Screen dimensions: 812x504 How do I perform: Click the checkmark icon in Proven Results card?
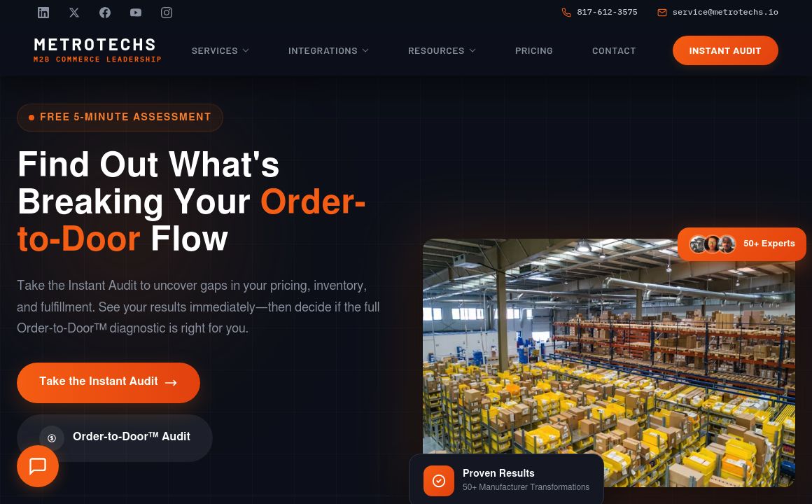[x=439, y=481]
